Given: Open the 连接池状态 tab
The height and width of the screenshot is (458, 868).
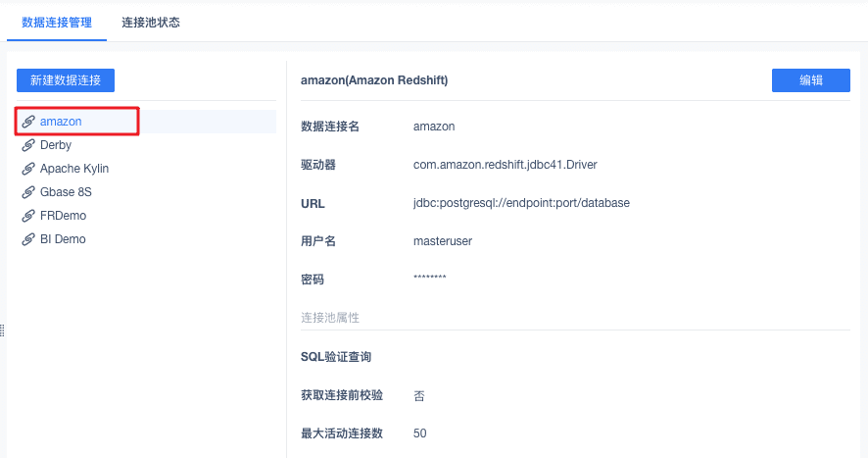Looking at the screenshot, I should click(151, 23).
